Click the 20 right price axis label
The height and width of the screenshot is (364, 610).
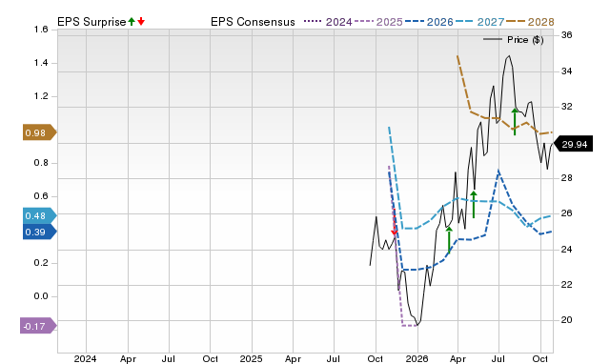(567, 319)
